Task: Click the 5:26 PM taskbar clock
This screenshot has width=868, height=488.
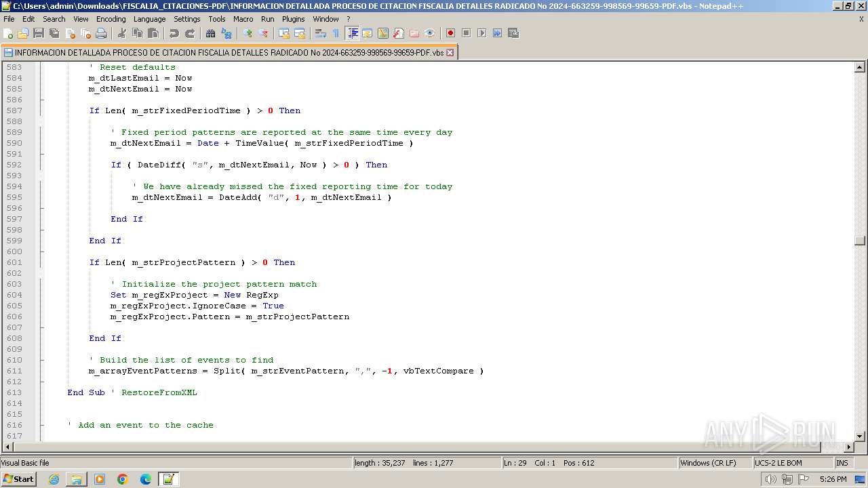Action: click(x=833, y=479)
